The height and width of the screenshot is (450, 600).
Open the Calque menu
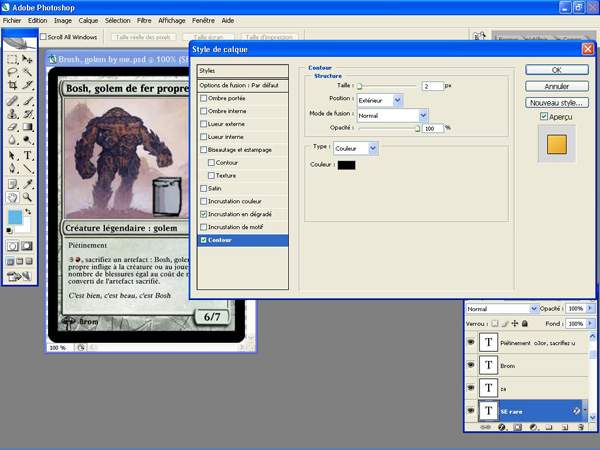click(x=88, y=21)
